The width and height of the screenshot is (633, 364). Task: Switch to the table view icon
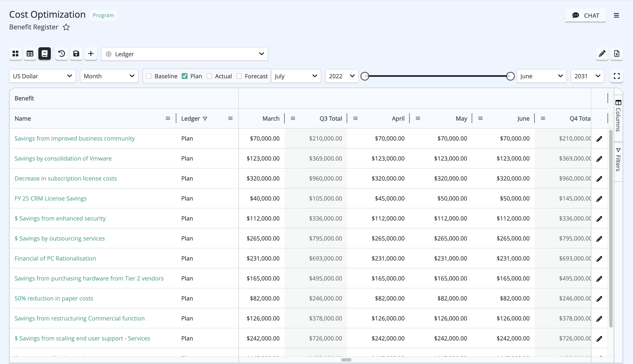(x=30, y=54)
